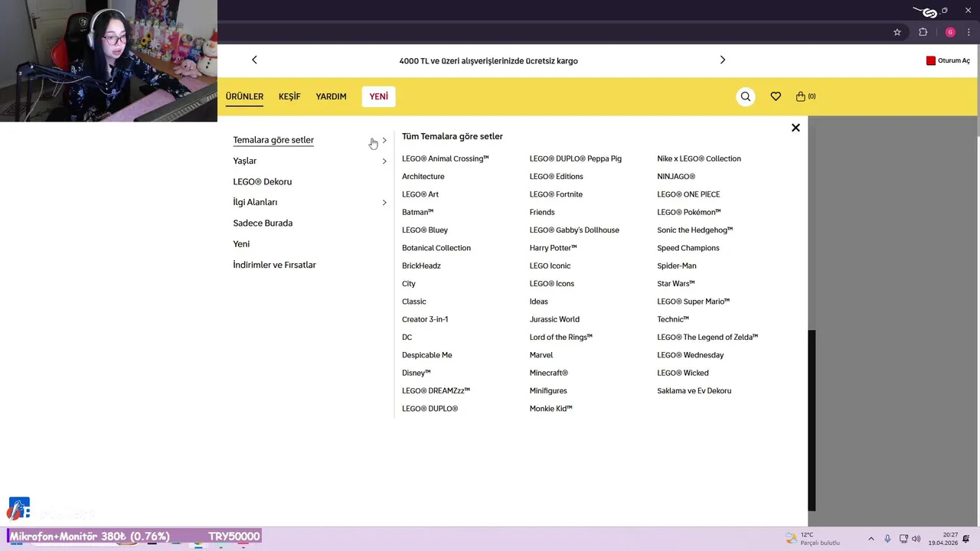This screenshot has width=980, height=551.
Task: Open the taskbar microphone indicator
Action: [x=887, y=539]
